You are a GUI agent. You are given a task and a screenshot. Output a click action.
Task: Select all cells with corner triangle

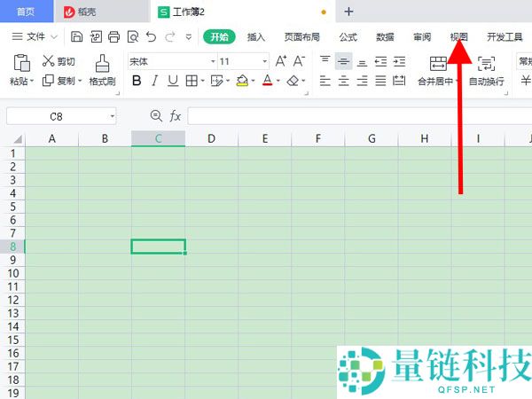(17, 139)
